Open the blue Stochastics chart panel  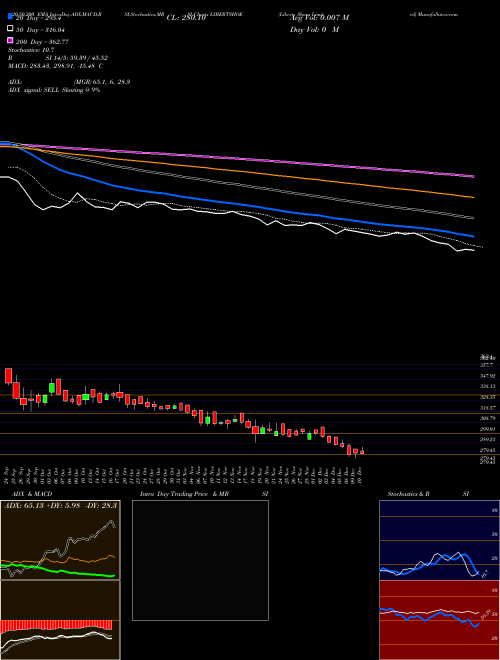point(440,540)
